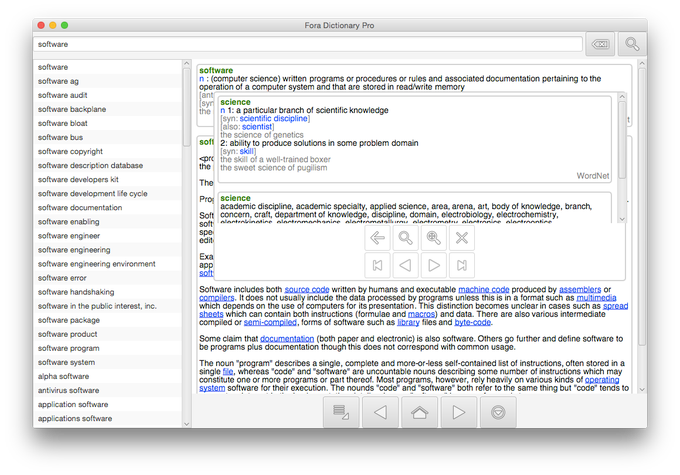Click the 'scientist' also link
This screenshot has width=680, height=475.
coord(257,127)
